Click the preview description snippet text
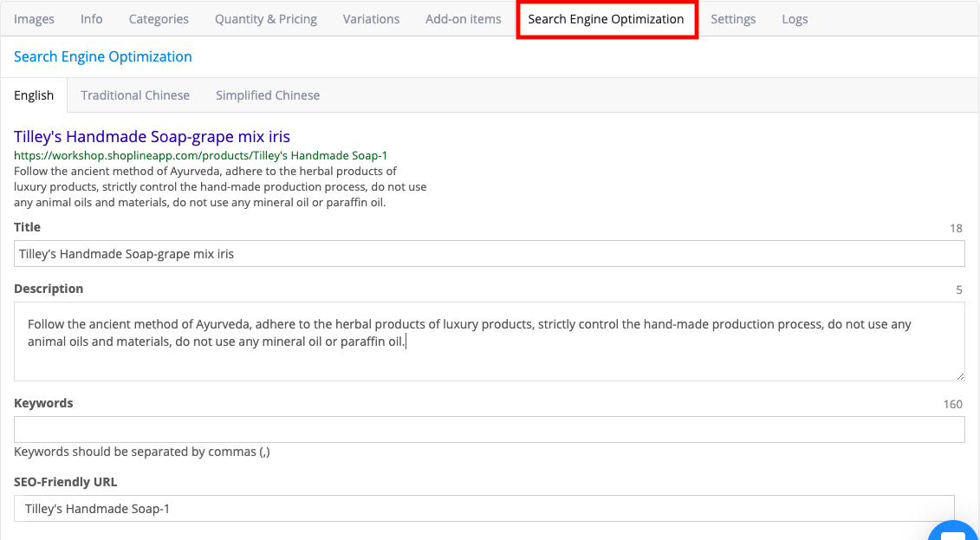980x540 pixels. click(x=220, y=187)
